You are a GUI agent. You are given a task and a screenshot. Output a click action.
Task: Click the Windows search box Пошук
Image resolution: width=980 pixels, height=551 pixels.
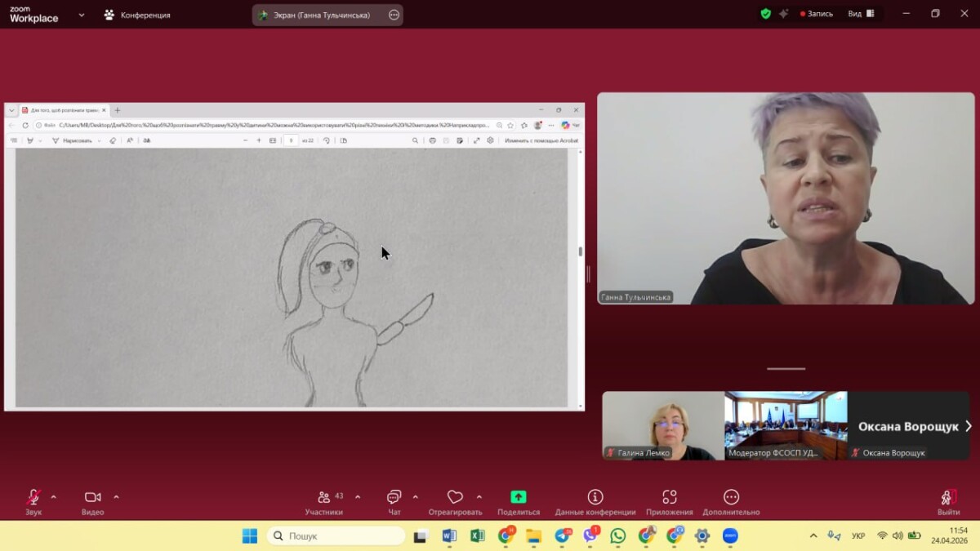coord(336,536)
